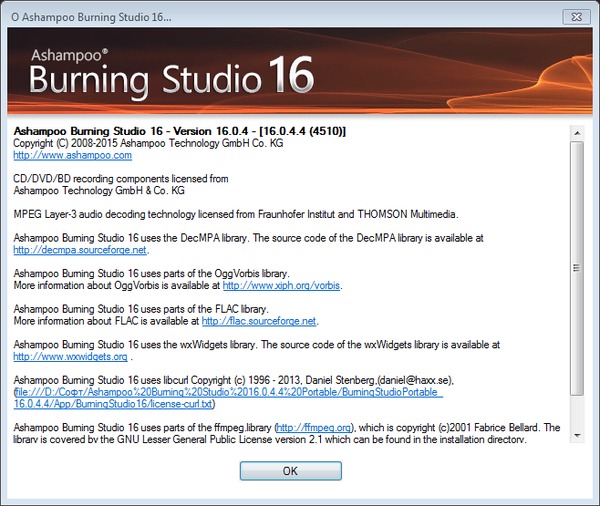Click the bold Version 16.0.4 heading
Screen dimensions: 600x506
(x=178, y=131)
